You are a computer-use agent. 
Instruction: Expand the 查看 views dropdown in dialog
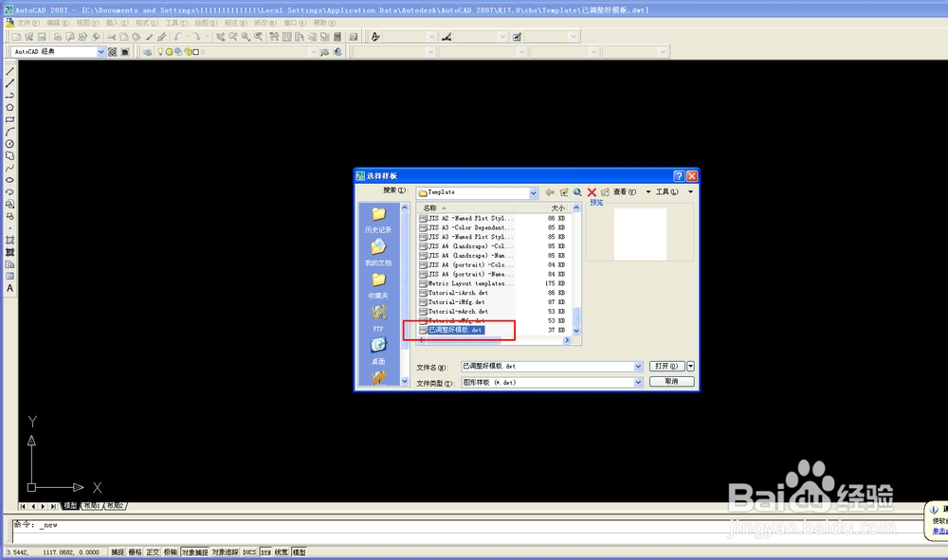pyautogui.click(x=648, y=192)
